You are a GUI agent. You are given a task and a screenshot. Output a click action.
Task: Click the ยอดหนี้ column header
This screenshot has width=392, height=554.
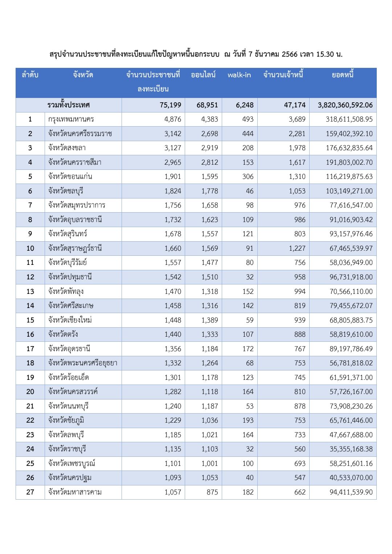click(343, 75)
